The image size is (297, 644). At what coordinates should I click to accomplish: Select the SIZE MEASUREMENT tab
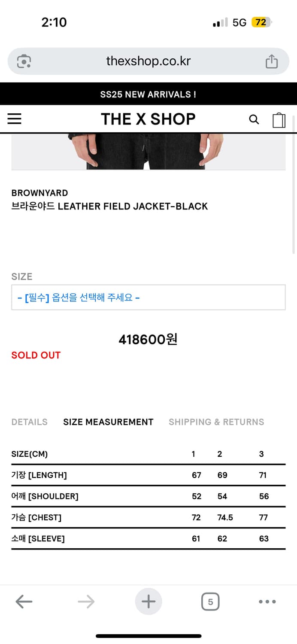coord(108,422)
